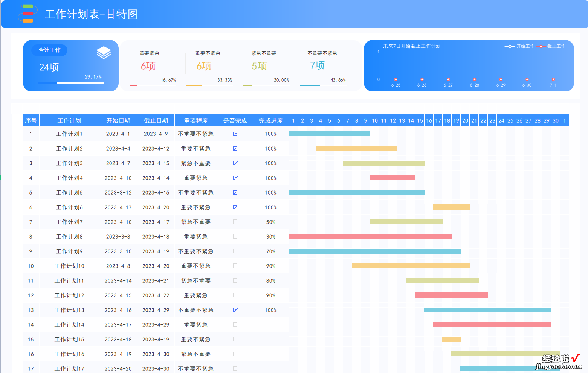
Task: Click the 2023-3-8 start date cell
Action: pos(118,237)
